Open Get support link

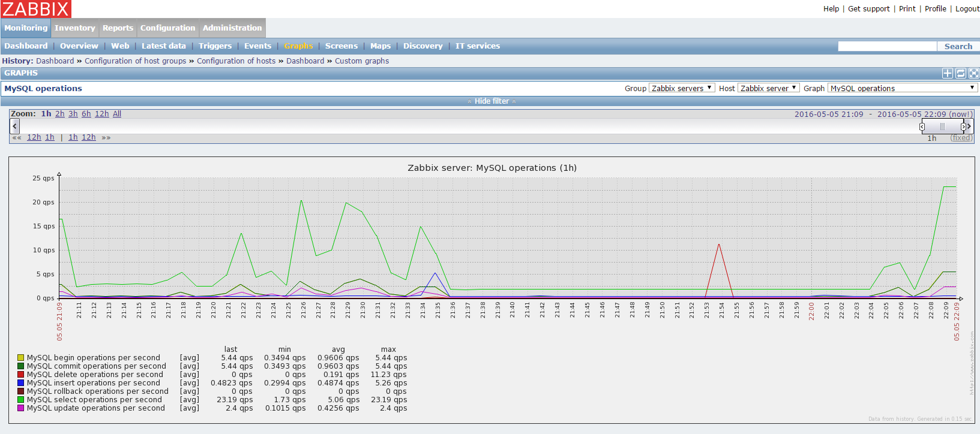pos(869,9)
